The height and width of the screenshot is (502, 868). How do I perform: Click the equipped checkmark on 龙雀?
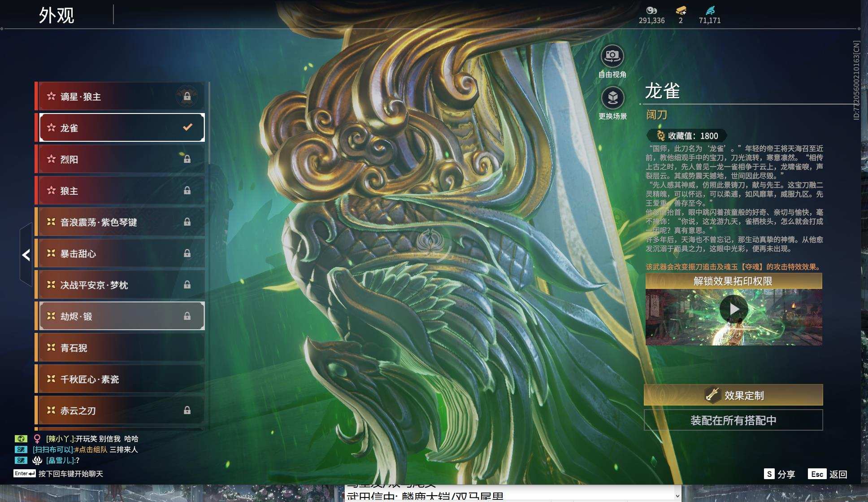(187, 127)
